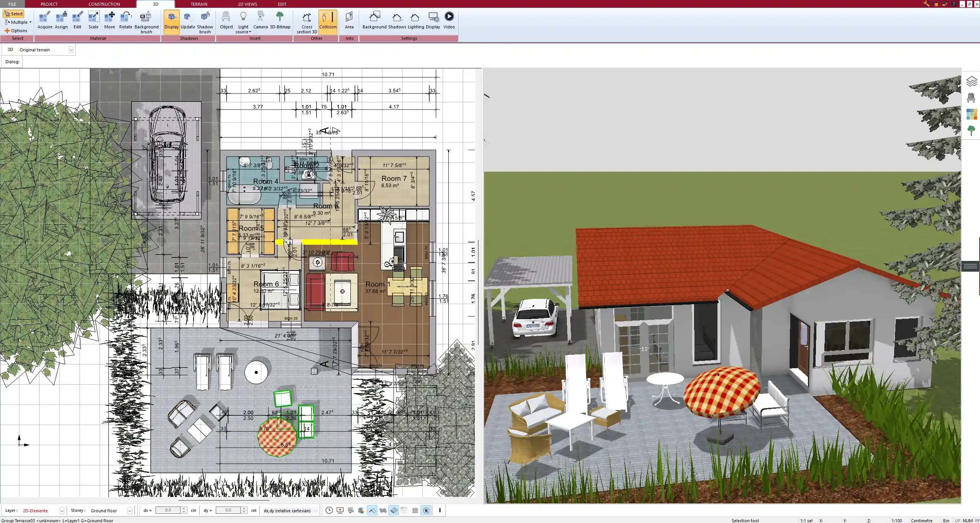This screenshot has height=523, width=980.
Task: Switch to the Construction ribbon tab
Action: pos(104,4)
